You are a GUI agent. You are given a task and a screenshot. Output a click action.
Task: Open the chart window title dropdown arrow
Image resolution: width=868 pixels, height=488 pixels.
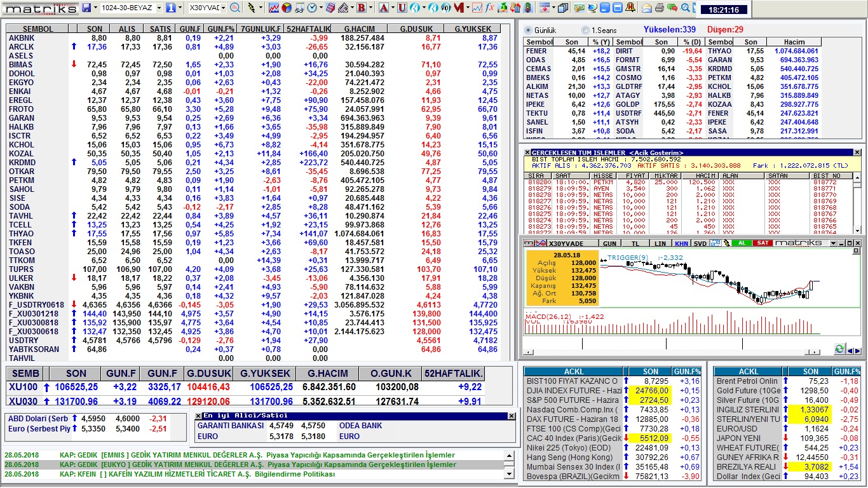tap(833, 243)
